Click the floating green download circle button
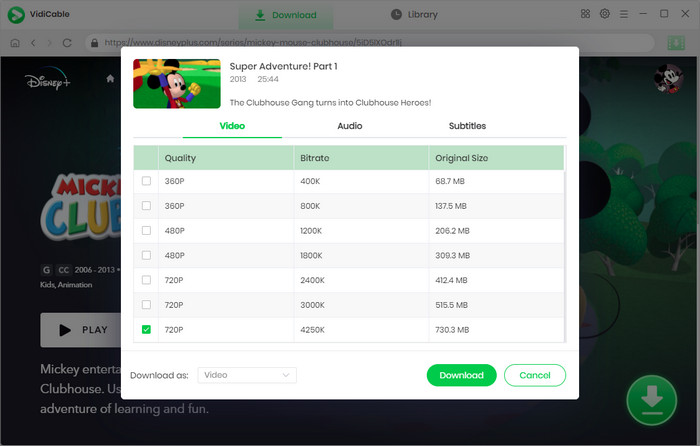The width and height of the screenshot is (700, 446). click(651, 400)
